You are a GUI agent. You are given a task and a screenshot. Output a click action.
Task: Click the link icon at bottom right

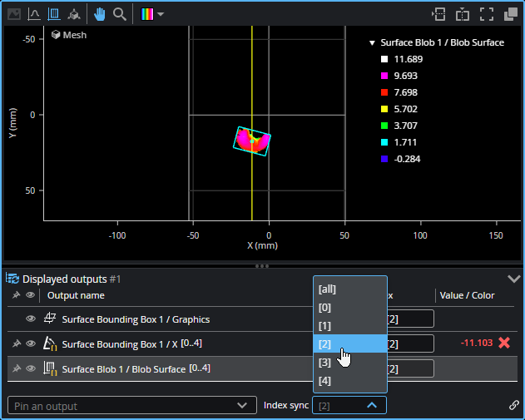coord(513,405)
